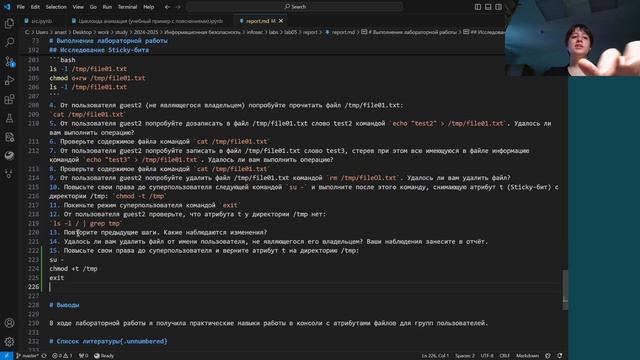Open the Accounts icon in the activity bar
Image resolution: width=640 pixels, height=360 pixels.
9,323
